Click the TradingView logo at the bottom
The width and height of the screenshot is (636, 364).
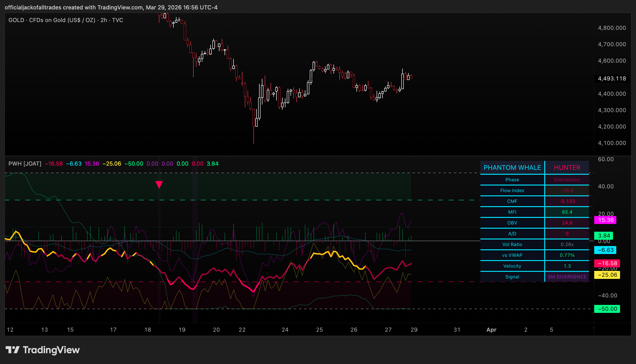tap(42, 350)
